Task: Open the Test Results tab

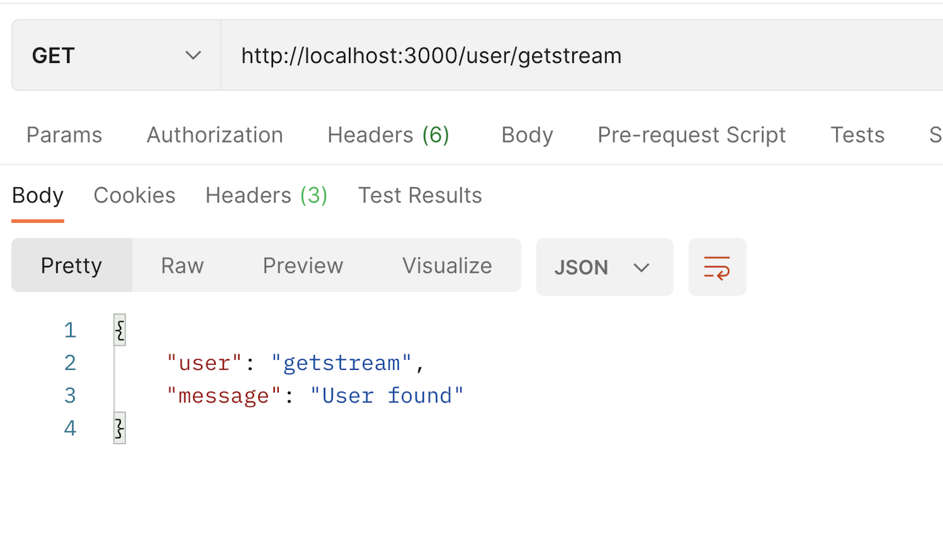Action: point(420,195)
